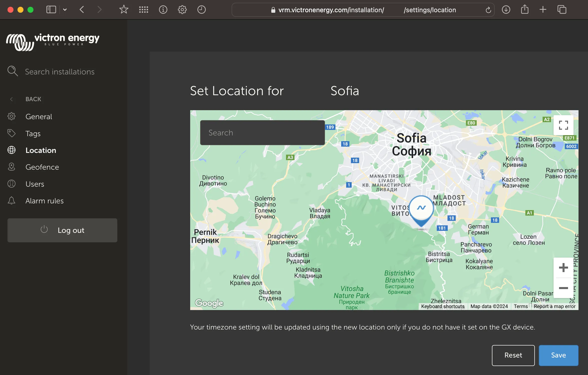The width and height of the screenshot is (588, 375).
Task: Click the General settings icon
Action: 11,116
